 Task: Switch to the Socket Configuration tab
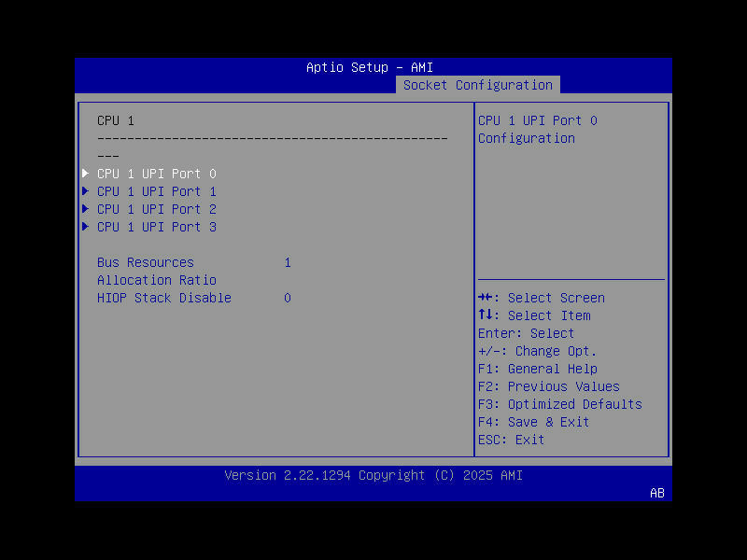click(477, 84)
